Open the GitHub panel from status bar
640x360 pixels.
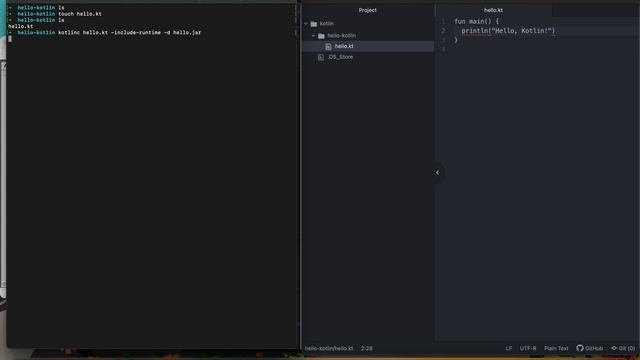(590, 348)
